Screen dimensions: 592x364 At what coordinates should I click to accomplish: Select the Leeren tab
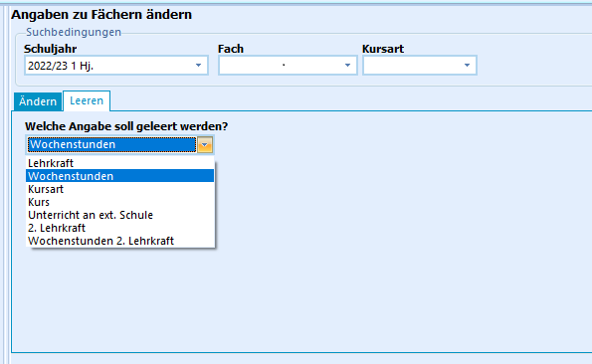[x=87, y=100]
